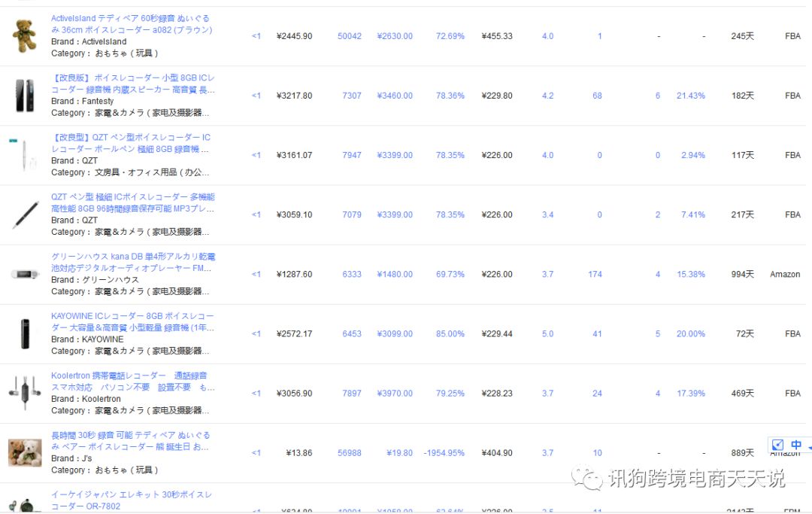Click review count 68 in Fantesty row
The width and height of the screenshot is (812, 514).
(597, 96)
